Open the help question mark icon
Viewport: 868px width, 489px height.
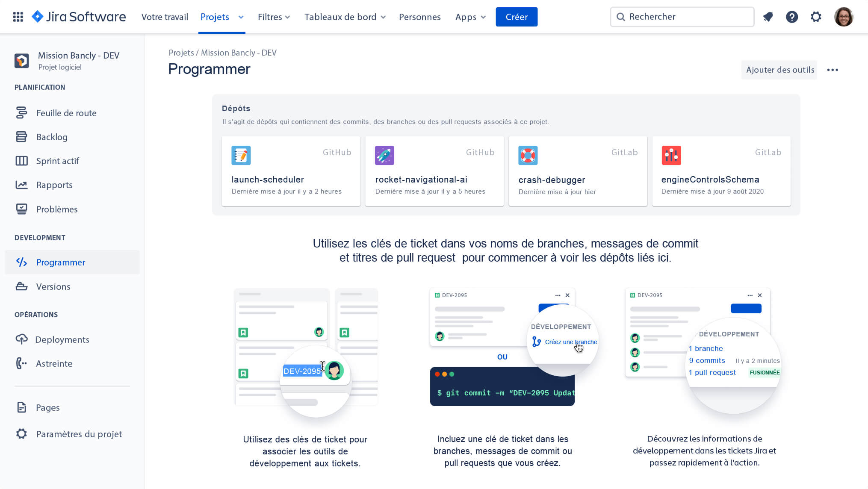pos(792,17)
